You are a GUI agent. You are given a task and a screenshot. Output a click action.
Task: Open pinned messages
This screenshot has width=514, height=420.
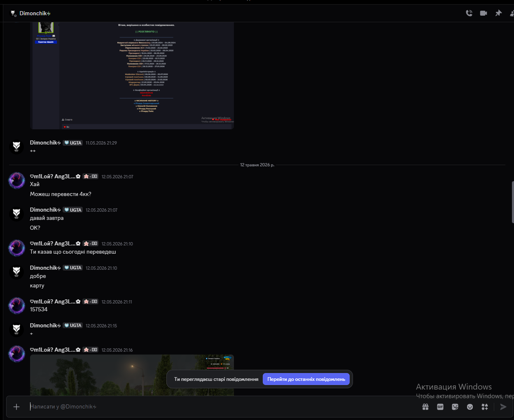pos(498,13)
